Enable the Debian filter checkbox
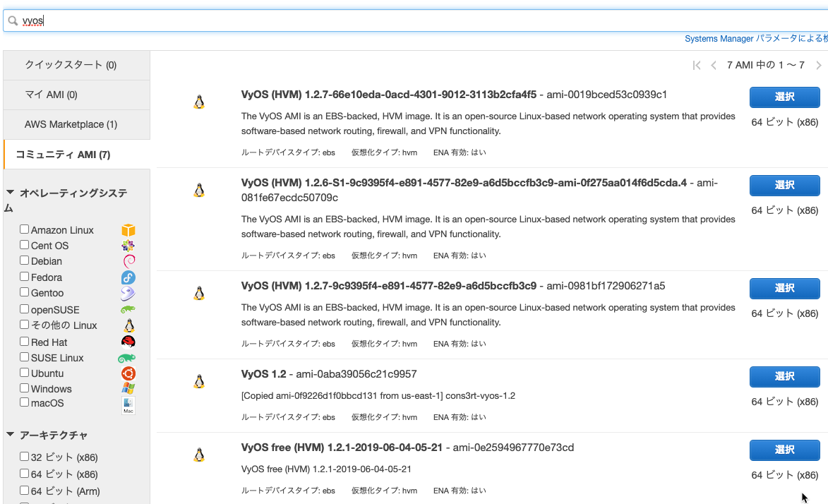The height and width of the screenshot is (504, 828). [24, 260]
